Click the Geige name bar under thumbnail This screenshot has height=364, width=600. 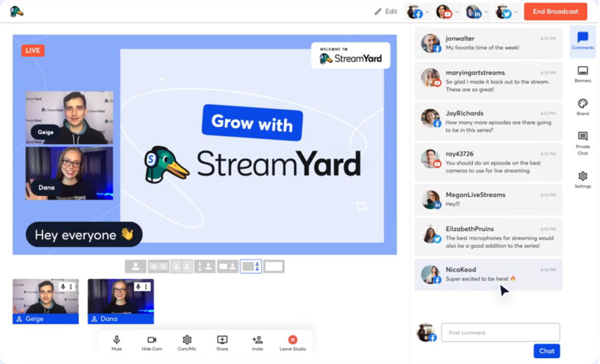point(45,318)
